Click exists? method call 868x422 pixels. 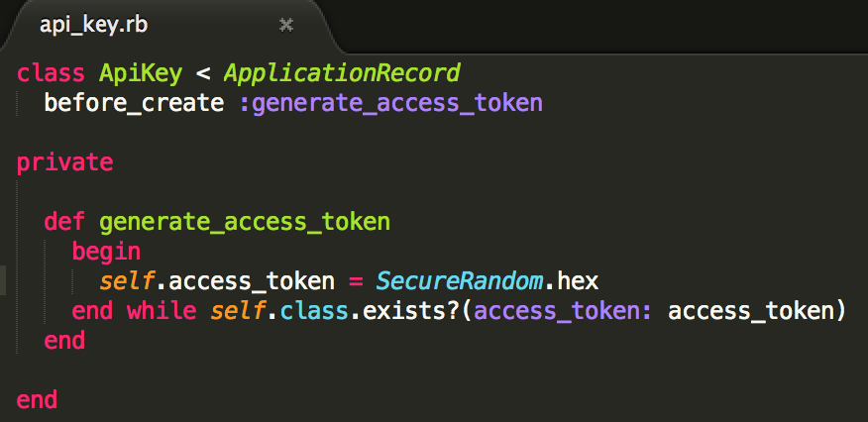click(411, 311)
